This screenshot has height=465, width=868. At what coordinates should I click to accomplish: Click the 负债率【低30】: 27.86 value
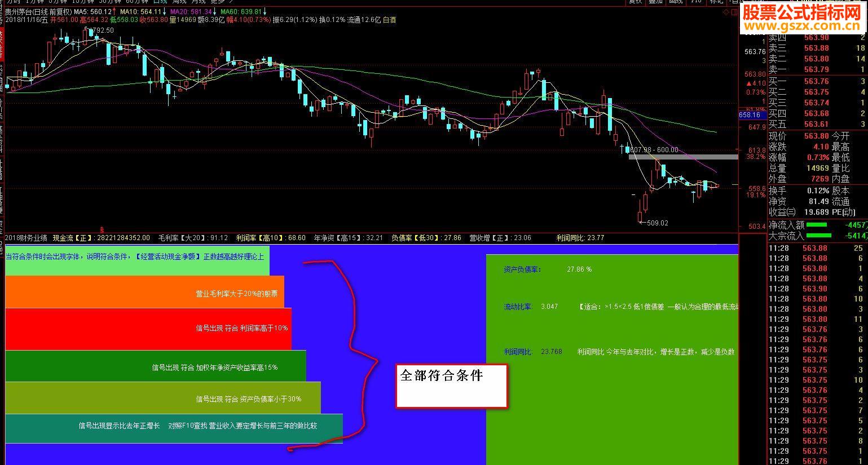426,238
